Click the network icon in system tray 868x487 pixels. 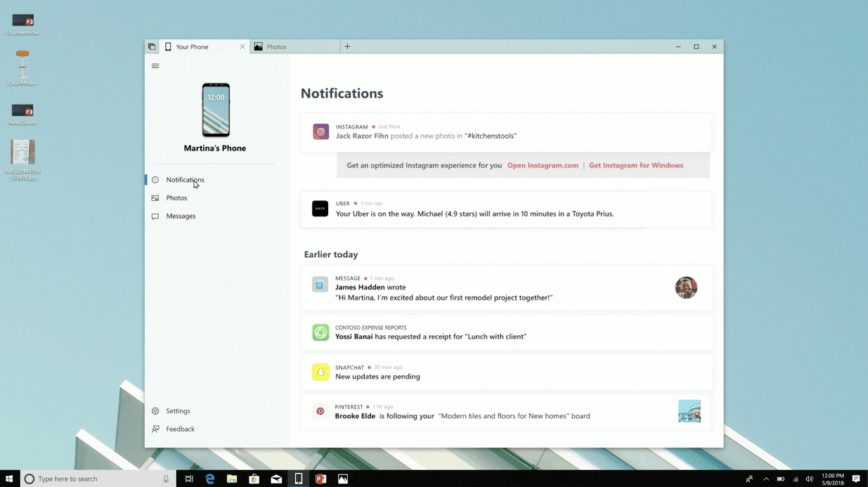(x=795, y=479)
